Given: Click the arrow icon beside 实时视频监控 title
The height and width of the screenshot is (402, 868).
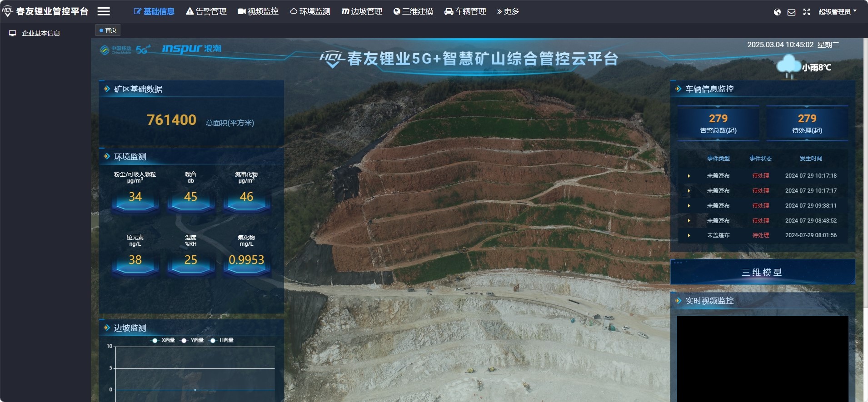Looking at the screenshot, I should point(678,300).
